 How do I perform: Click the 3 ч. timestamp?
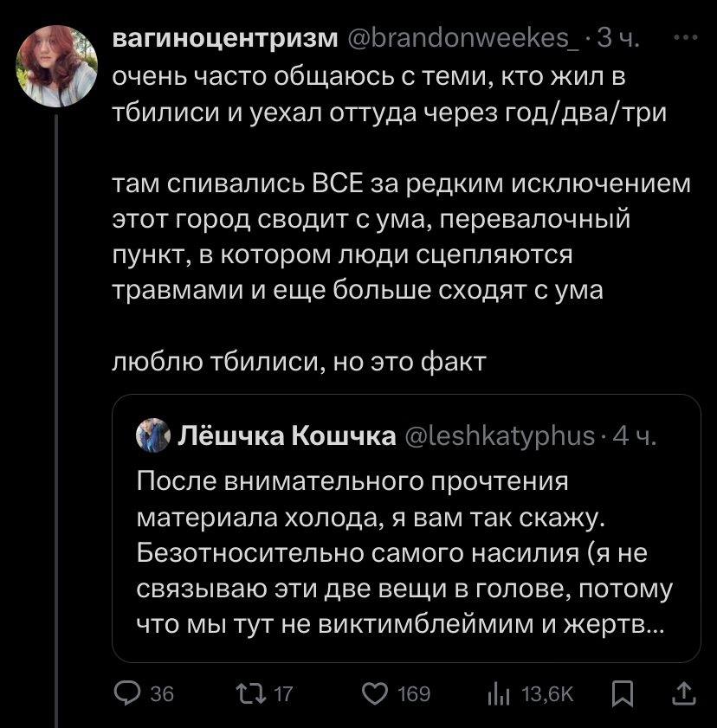pyautogui.click(x=620, y=40)
